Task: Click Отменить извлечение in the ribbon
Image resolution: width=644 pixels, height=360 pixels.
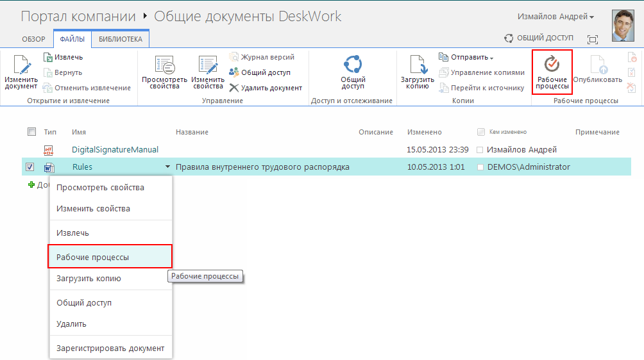Action: (87, 88)
